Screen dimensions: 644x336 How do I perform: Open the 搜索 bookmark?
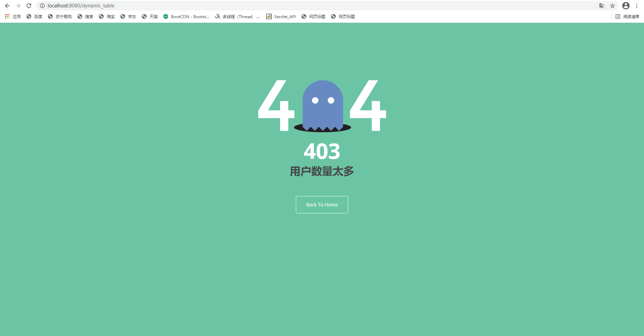pyautogui.click(x=85, y=16)
